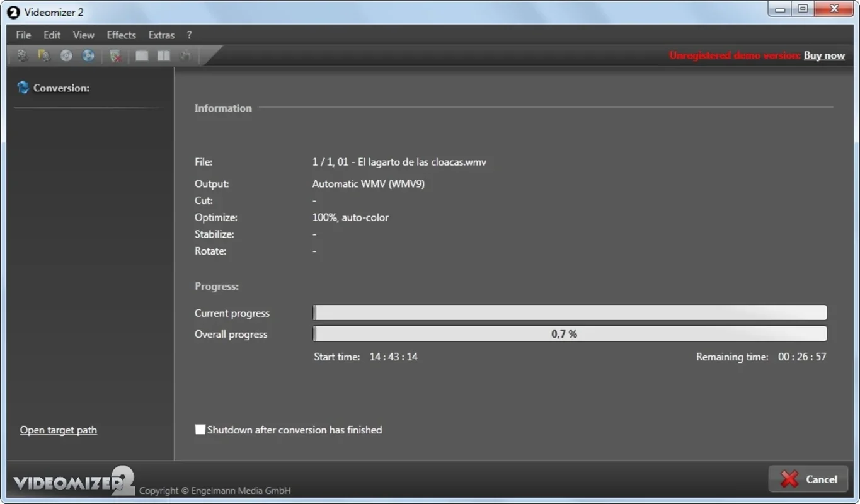Minimize the Videomizer 2 window
This screenshot has width=860, height=504.
point(781,9)
